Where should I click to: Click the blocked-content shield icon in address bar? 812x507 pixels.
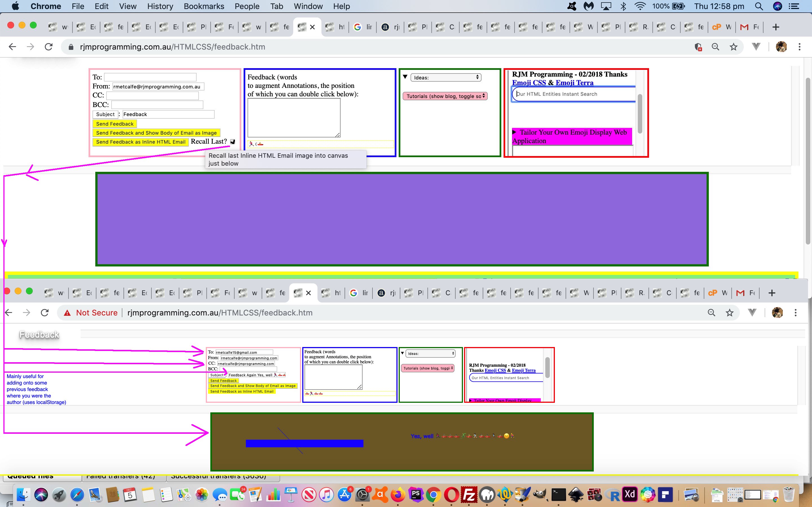point(698,46)
